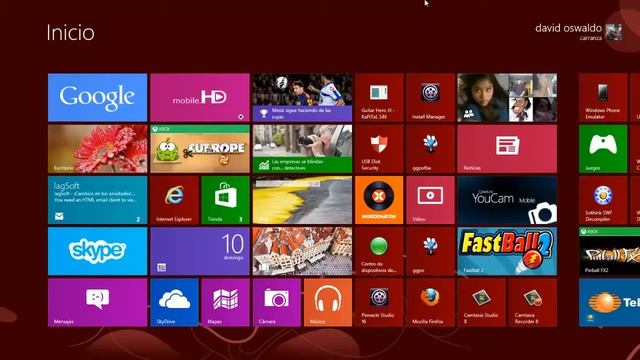Screen dimensions: 640x360
Task: Open Camtasia Studio 8 tile
Action: click(482, 302)
